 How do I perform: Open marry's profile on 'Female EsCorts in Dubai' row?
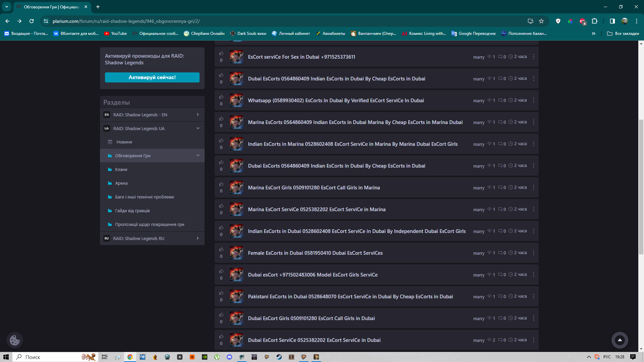[x=479, y=253]
